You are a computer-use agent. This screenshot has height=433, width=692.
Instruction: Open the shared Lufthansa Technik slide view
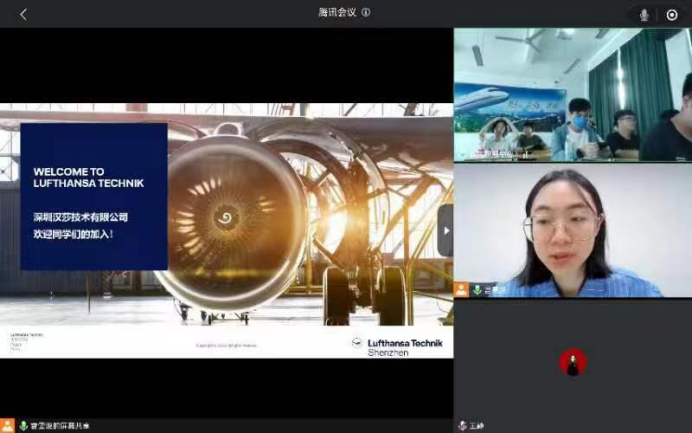coord(226,230)
